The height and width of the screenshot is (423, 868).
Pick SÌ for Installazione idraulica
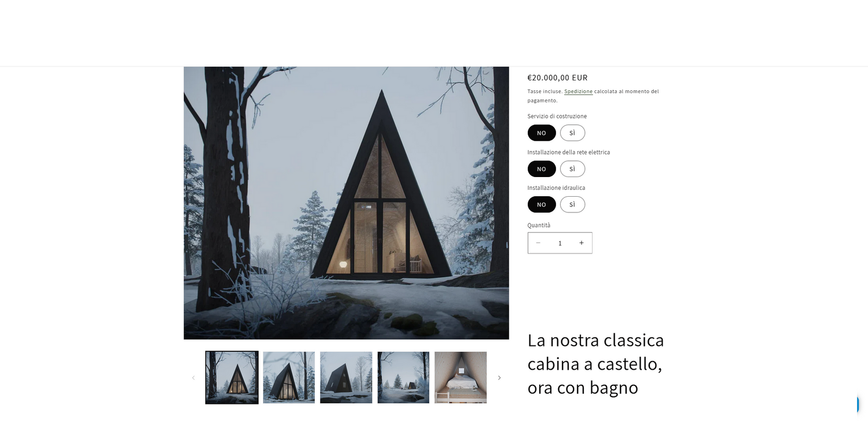(x=572, y=204)
